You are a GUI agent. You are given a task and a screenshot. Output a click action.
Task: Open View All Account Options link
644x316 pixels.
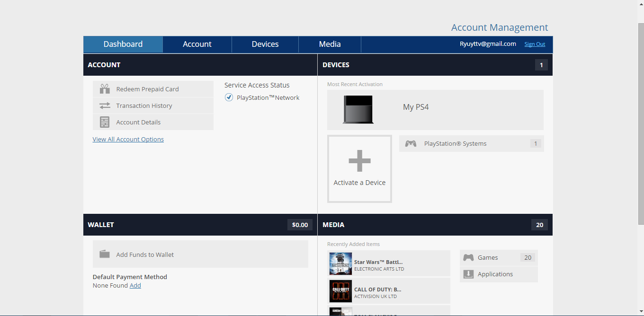point(128,139)
